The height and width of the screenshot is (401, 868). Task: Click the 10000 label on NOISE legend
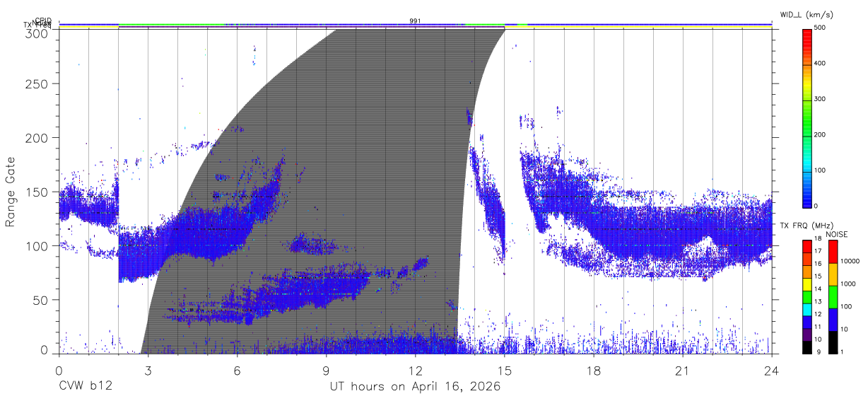[849, 261]
